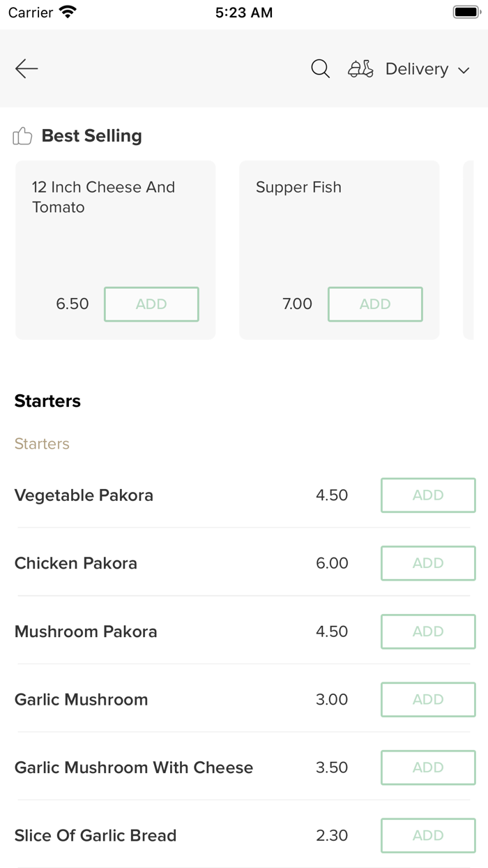Open the Delivery order type selector
This screenshot has height=868, width=488.
click(417, 69)
